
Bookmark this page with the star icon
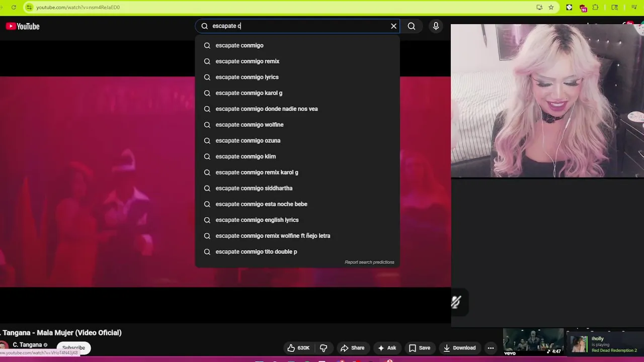click(551, 7)
